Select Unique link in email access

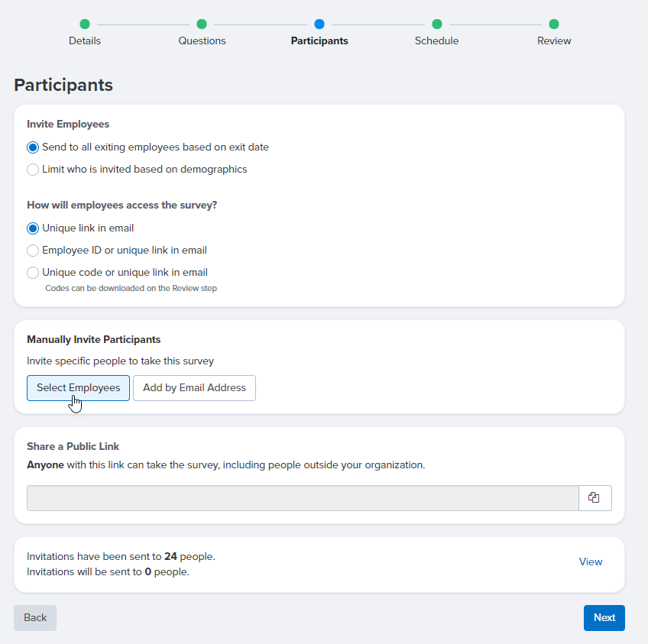33,228
